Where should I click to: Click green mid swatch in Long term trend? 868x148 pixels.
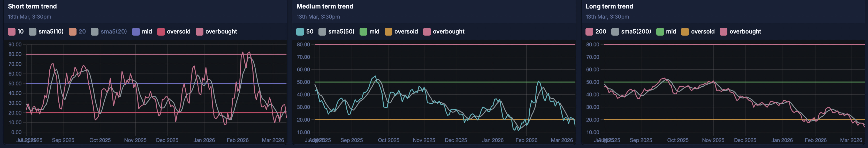point(660,32)
